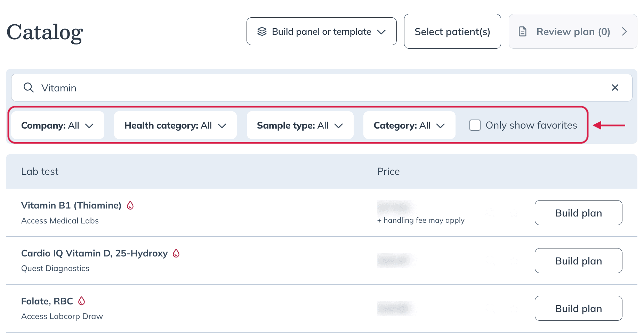Open the Company filter dropdown

pos(58,125)
